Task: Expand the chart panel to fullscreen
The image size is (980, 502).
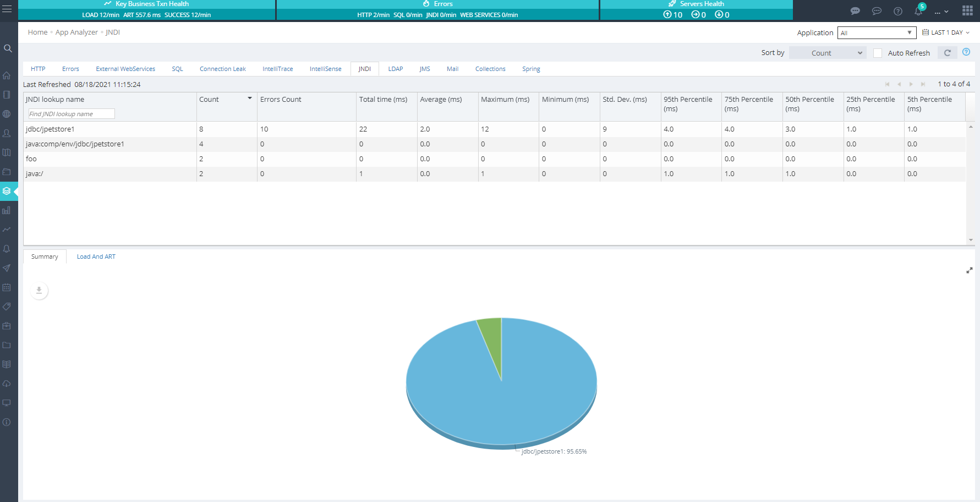Action: point(969,270)
